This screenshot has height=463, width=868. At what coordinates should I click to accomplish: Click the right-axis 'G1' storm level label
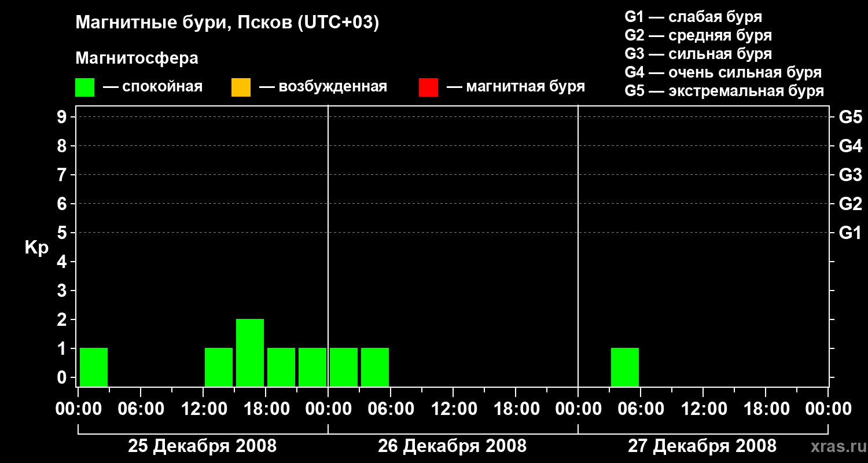850,233
